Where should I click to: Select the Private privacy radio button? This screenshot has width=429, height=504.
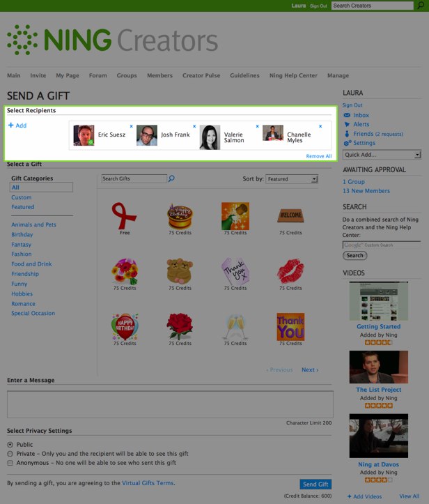click(10, 454)
